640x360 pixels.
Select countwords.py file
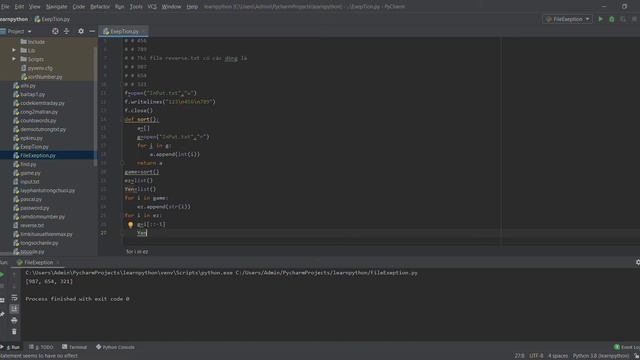[35, 120]
